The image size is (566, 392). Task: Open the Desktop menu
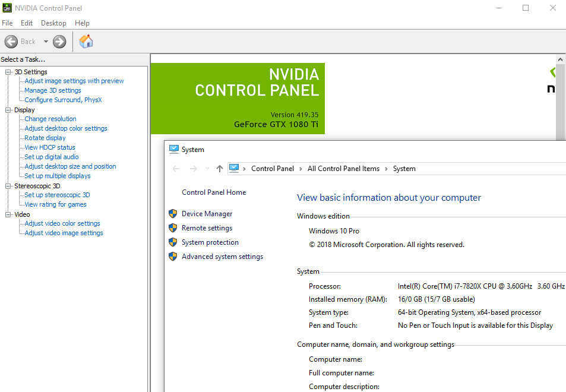tap(54, 23)
